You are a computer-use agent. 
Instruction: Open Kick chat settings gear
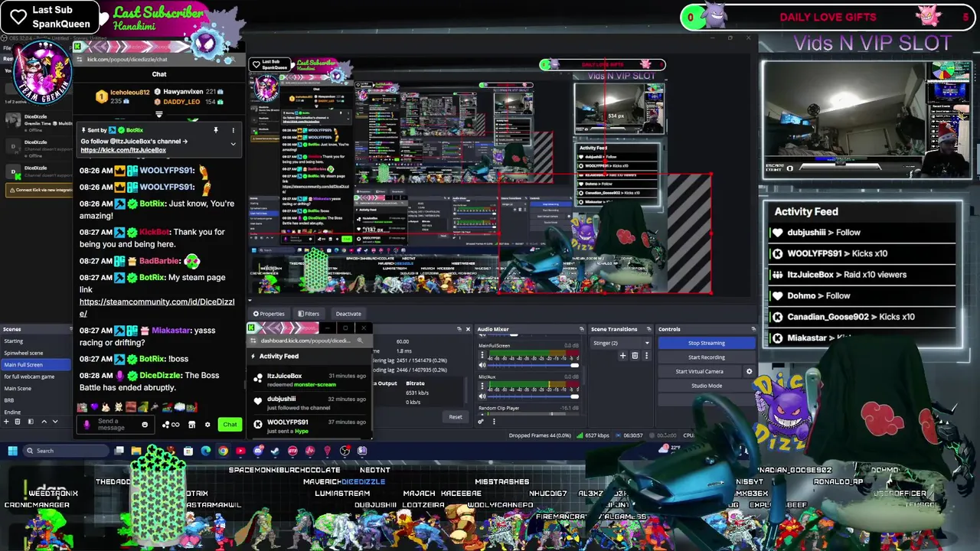click(x=207, y=425)
